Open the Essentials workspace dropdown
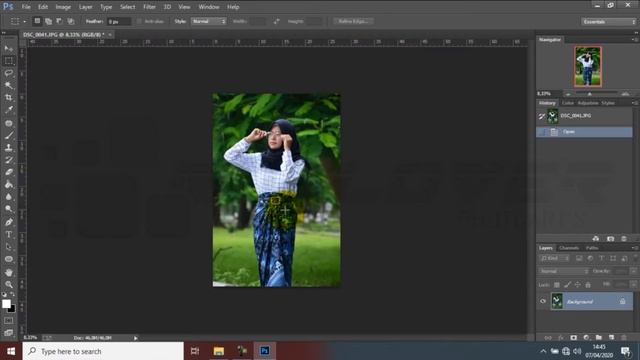 (x=608, y=22)
